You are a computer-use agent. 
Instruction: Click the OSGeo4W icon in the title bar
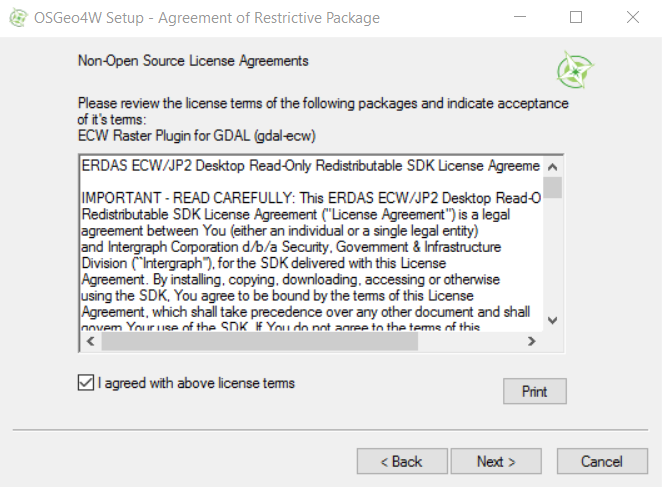tap(18, 17)
